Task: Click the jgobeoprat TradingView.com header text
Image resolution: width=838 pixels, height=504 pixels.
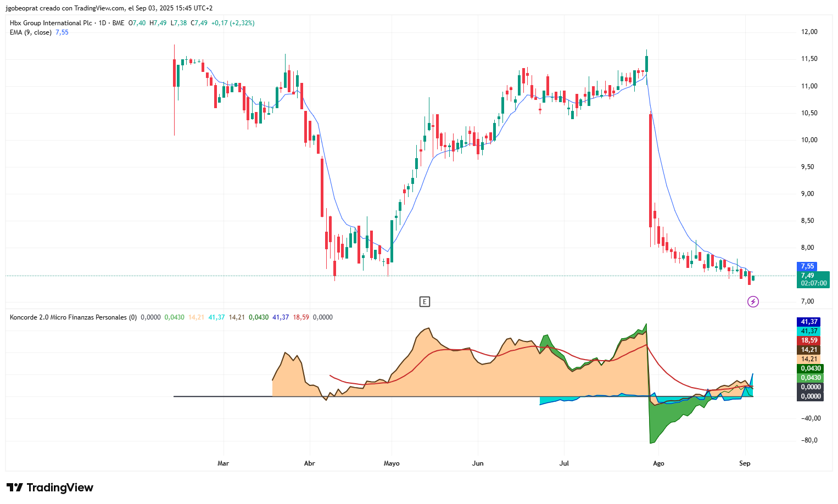Action: coord(109,8)
